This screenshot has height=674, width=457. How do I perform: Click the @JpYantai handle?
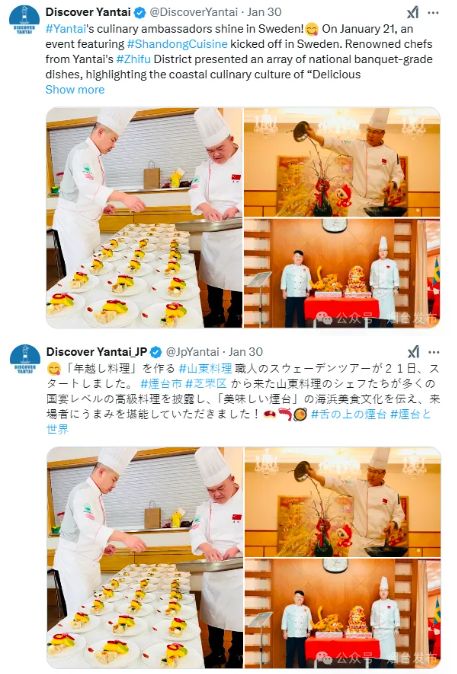(x=193, y=352)
